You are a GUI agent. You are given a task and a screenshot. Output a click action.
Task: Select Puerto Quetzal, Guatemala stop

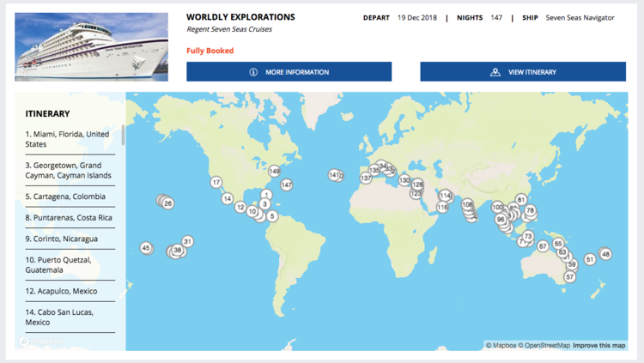click(70, 265)
